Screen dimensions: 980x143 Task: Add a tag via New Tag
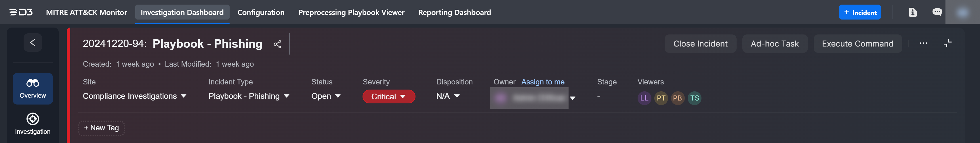101,128
